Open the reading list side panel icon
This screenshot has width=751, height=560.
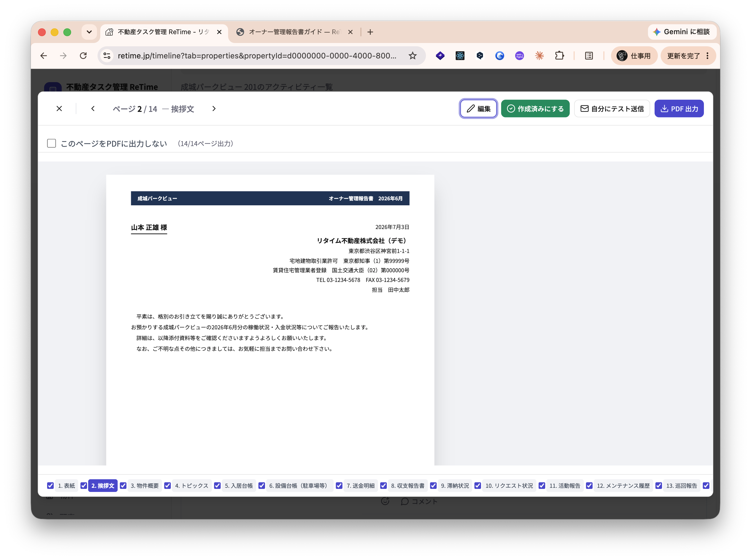pos(589,56)
